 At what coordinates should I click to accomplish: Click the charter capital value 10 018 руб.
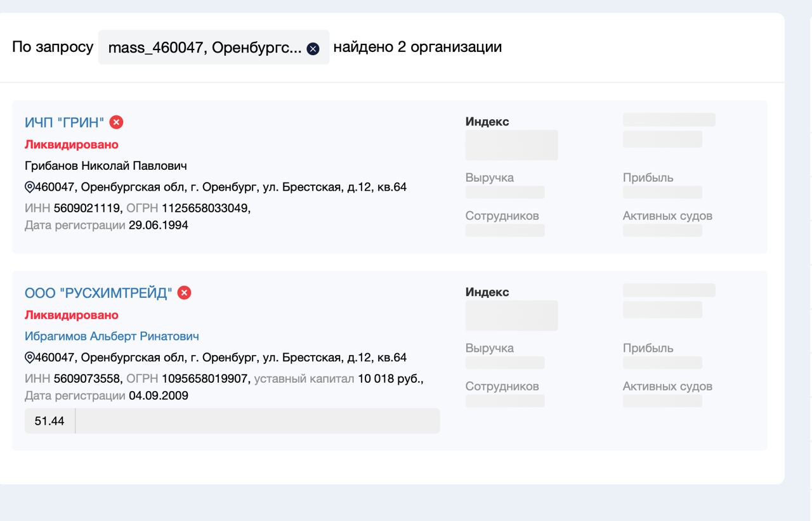(390, 379)
